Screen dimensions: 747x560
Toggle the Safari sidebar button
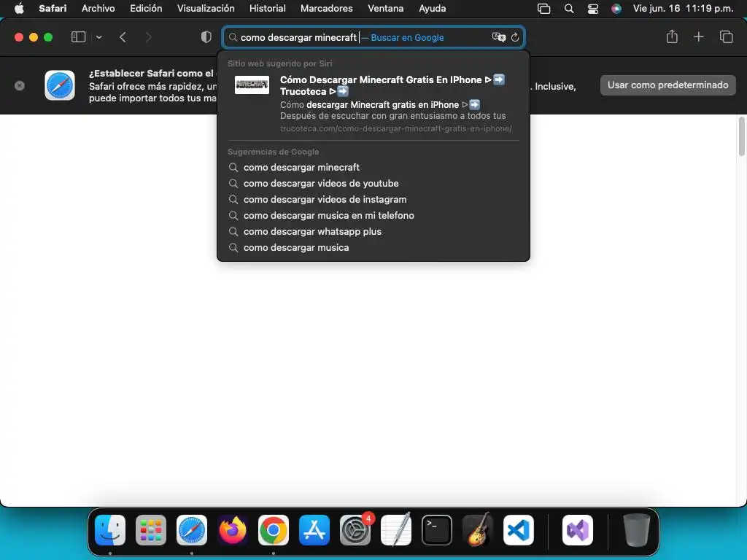coord(78,37)
